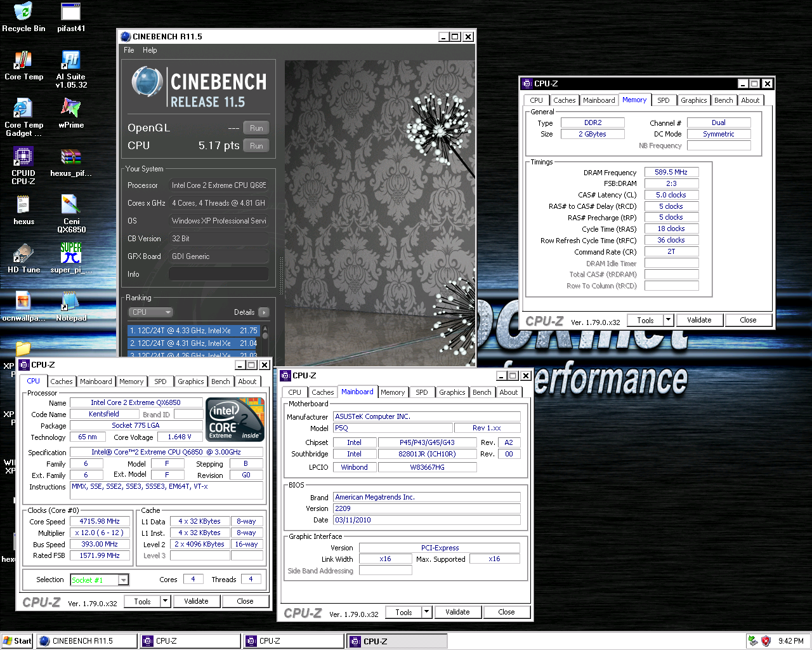Viewport: 812px width, 650px height.
Task: Click Close in CPU tab CPU-Z window
Action: click(245, 601)
